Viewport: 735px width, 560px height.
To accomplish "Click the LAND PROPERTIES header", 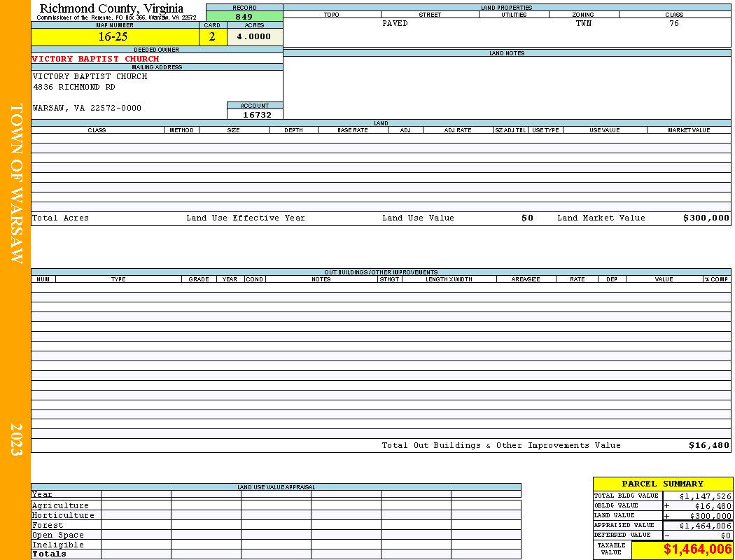I will (x=507, y=8).
